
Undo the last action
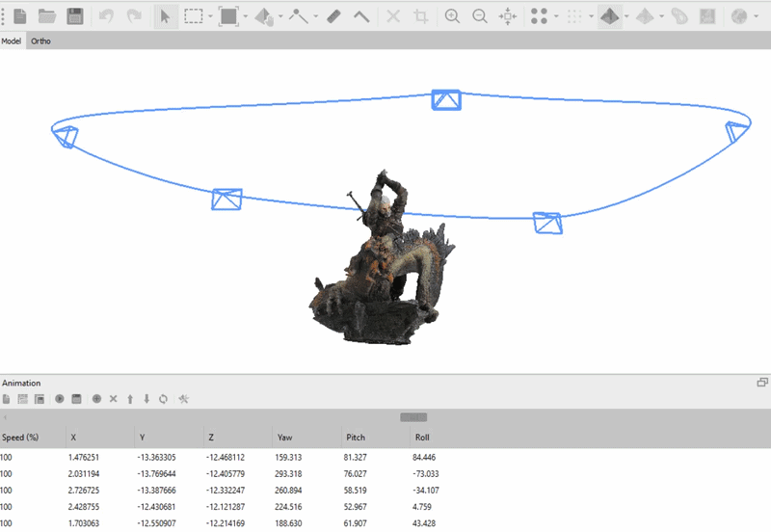pyautogui.click(x=106, y=16)
